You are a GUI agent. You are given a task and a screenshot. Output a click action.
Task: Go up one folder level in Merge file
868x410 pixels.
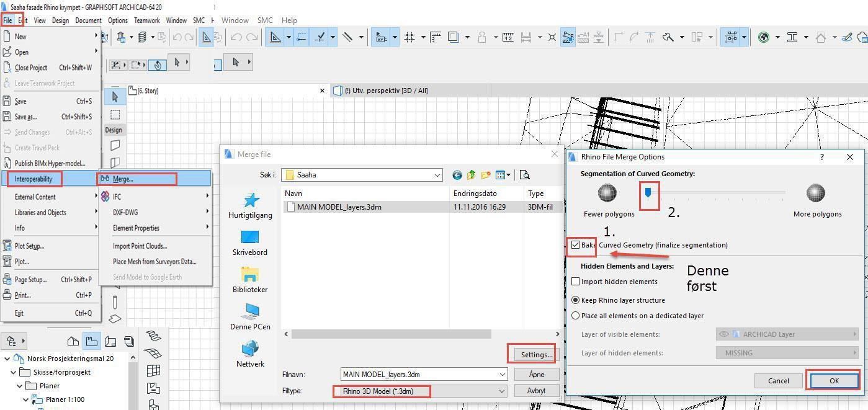coord(472,175)
